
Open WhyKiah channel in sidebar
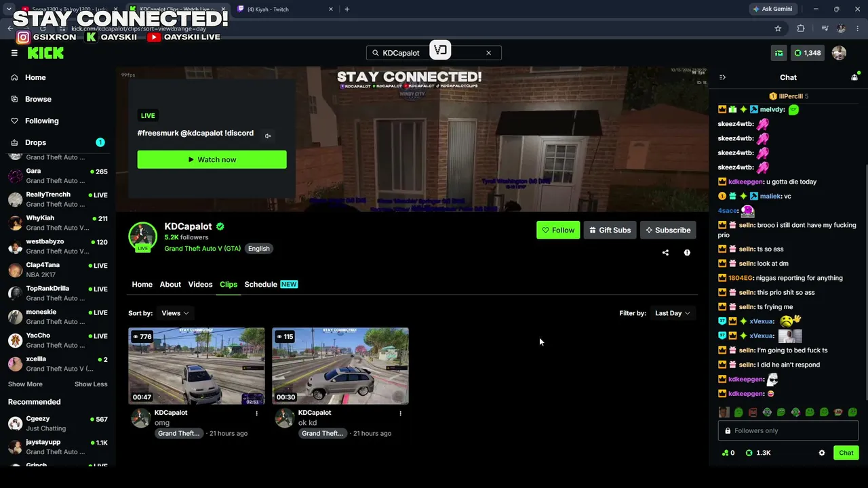pos(58,223)
